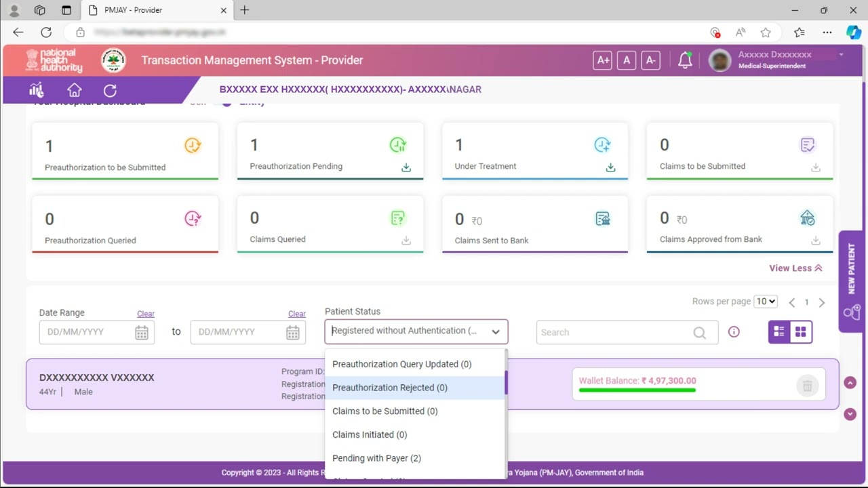Collapse patient row with up arrow circle

coord(850,383)
